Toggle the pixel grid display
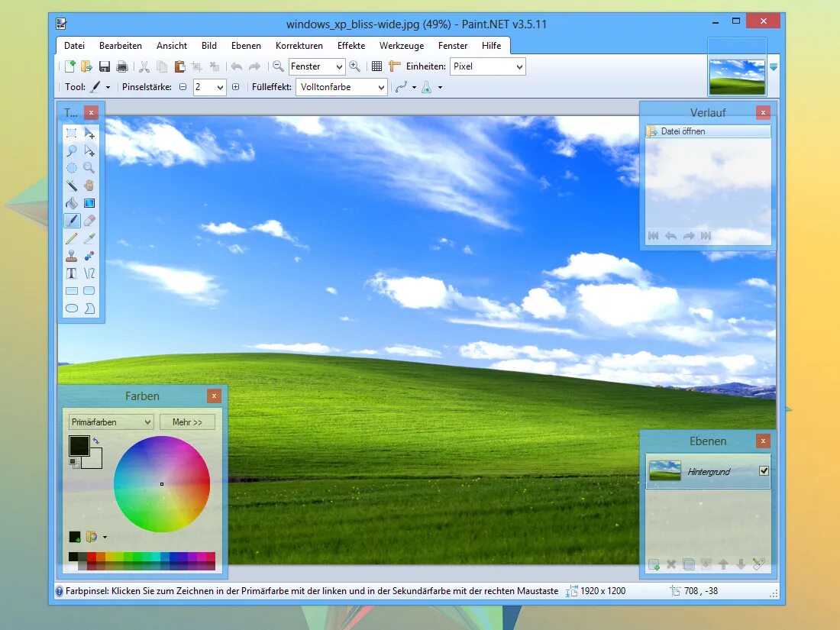Image resolution: width=840 pixels, height=630 pixels. coord(376,66)
